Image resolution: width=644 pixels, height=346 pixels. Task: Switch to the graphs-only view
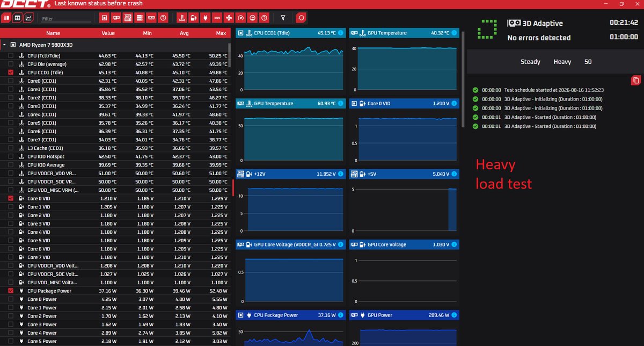(28, 18)
